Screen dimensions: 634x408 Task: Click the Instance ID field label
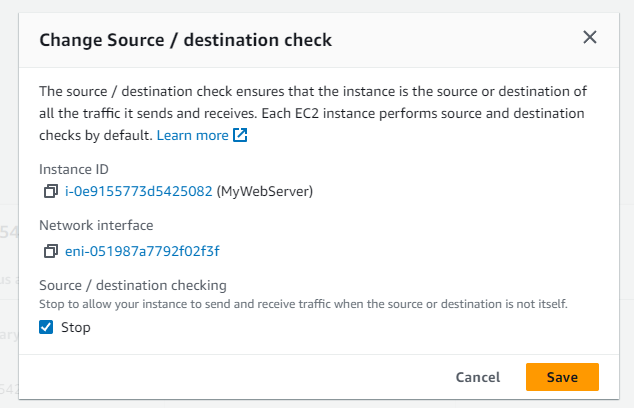[x=72, y=169]
